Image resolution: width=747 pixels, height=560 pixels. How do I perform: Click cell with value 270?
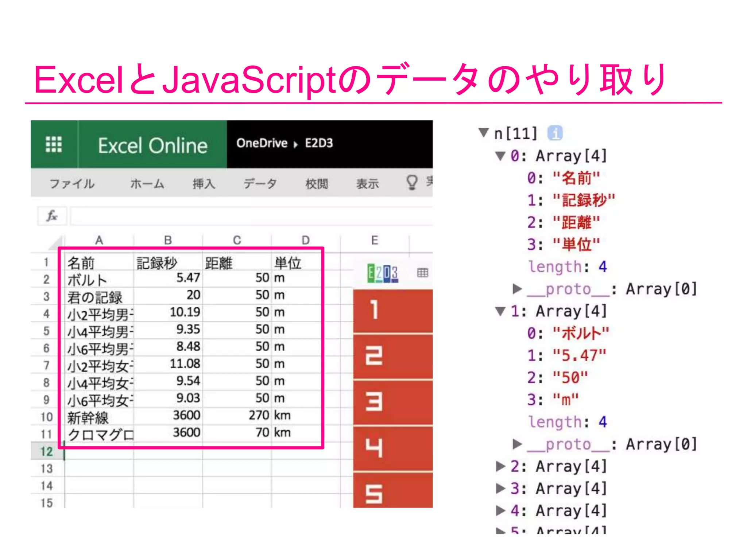pos(237,416)
